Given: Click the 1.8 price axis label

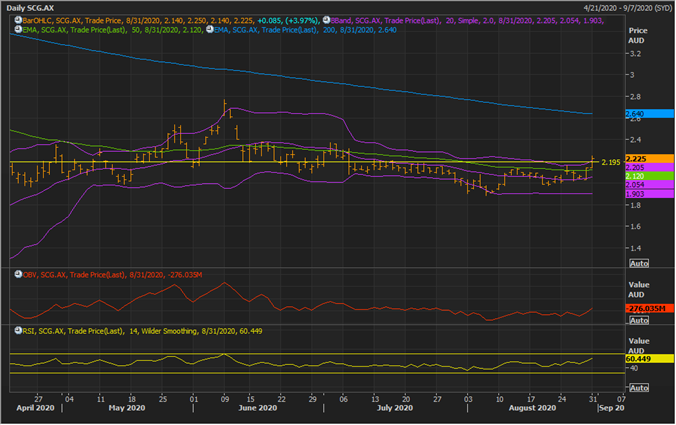Looking at the screenshot, I should click(x=635, y=205).
